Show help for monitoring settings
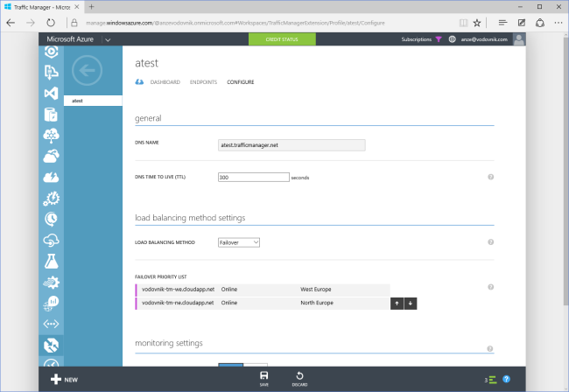The width and height of the screenshot is (569, 392). [490, 349]
